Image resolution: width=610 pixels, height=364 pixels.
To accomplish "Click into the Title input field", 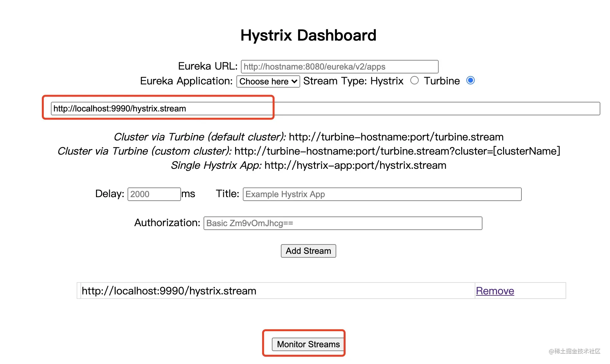I will coord(382,194).
